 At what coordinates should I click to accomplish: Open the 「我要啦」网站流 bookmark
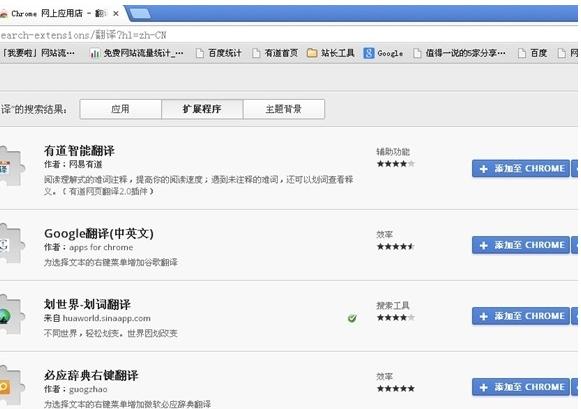38,53
